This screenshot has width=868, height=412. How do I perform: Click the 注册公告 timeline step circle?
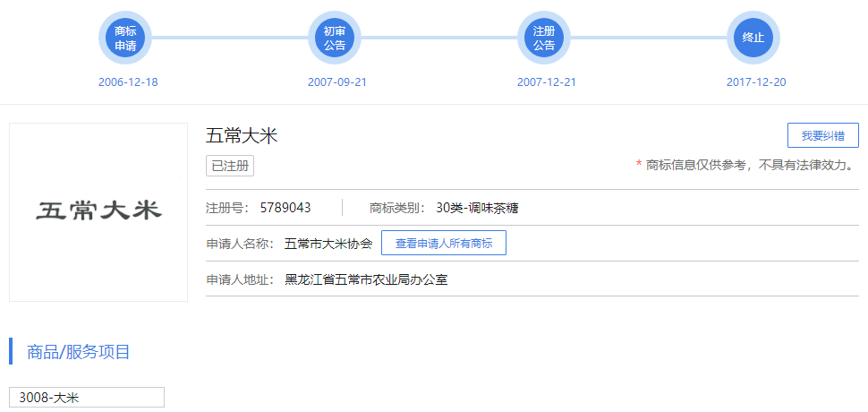click(543, 38)
